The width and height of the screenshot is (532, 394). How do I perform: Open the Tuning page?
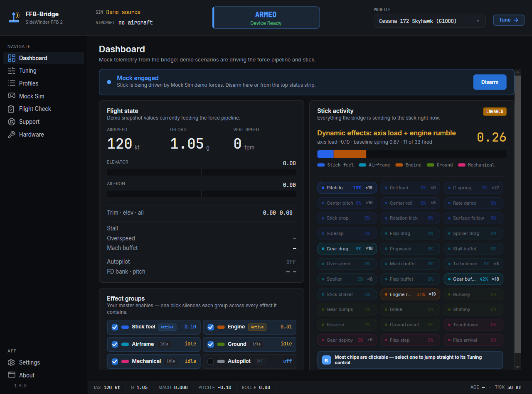[x=44, y=71]
